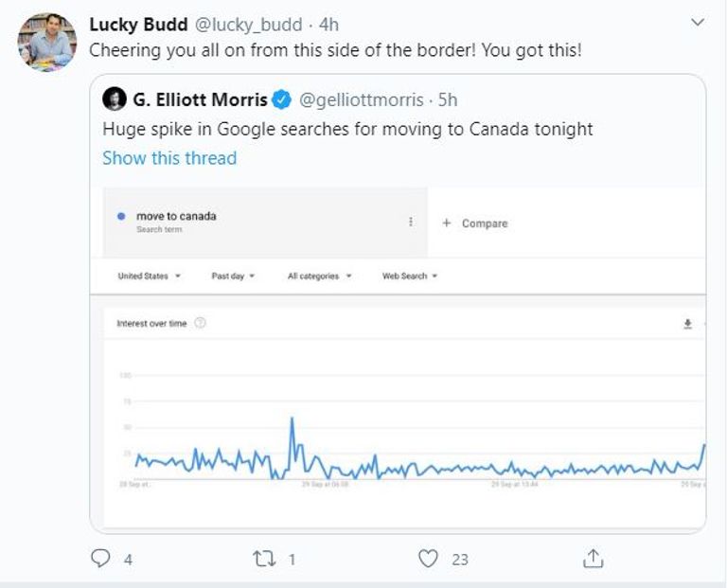The height and width of the screenshot is (588, 727).
Task: Open three-dot menu for move to canada
Action: [411, 222]
